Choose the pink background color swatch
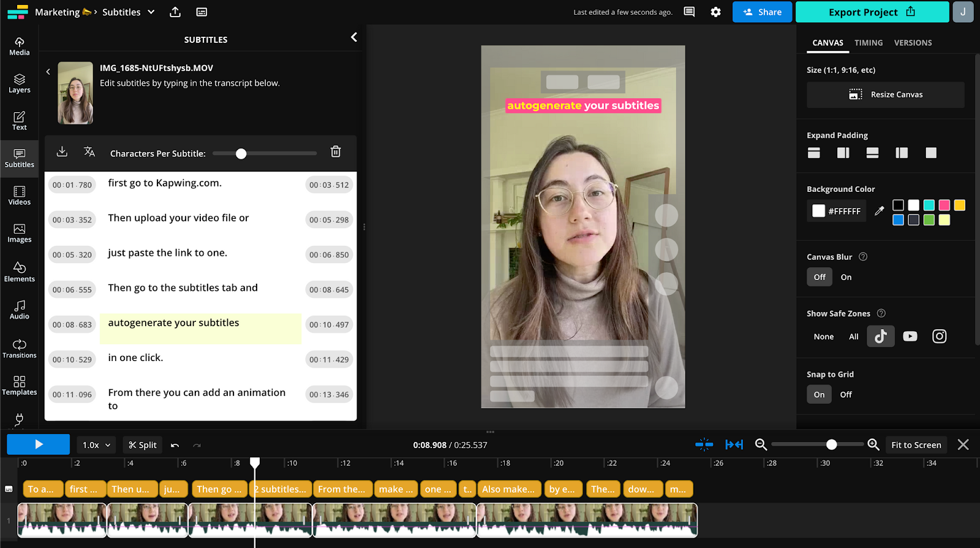The height and width of the screenshot is (548, 980). click(944, 205)
